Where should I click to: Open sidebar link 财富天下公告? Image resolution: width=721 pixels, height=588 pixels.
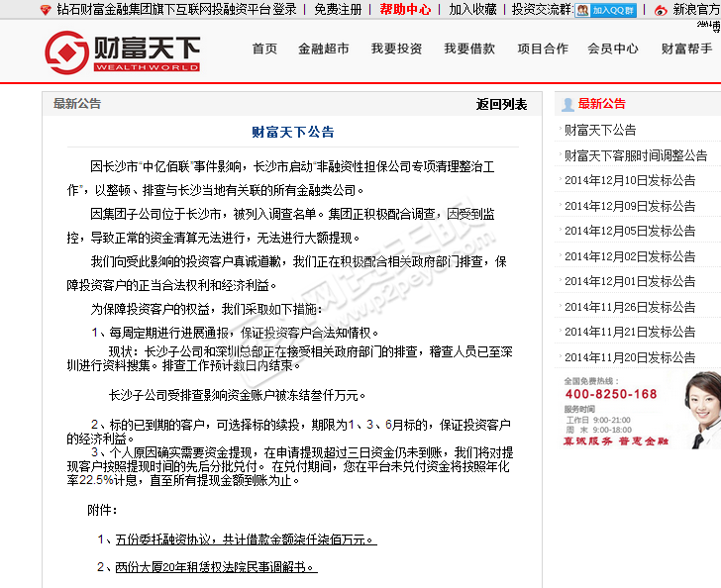point(600,130)
